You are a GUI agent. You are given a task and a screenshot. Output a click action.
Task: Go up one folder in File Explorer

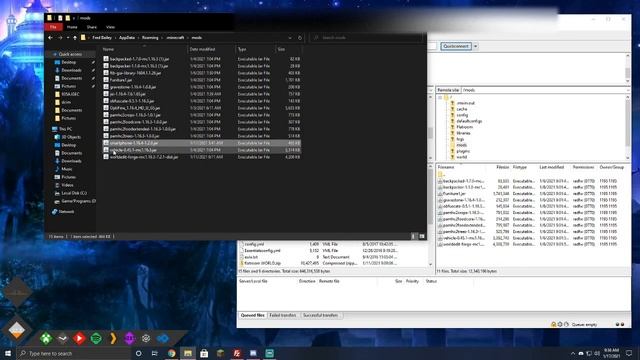click(75, 38)
